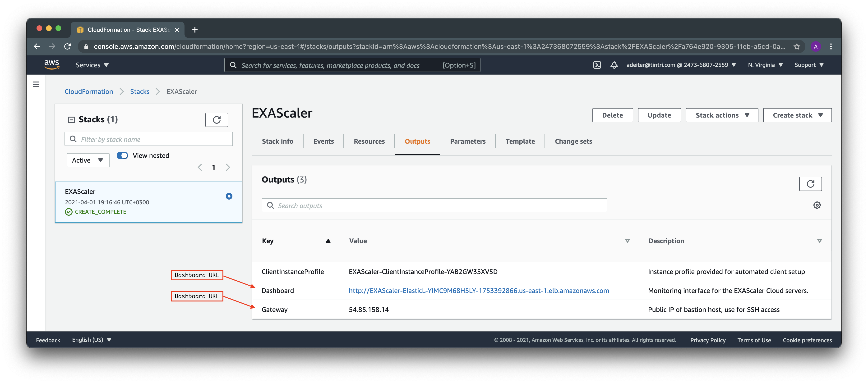Collapse the Stacks panel minus icon
Image resolution: width=868 pixels, height=383 pixels.
[71, 120]
